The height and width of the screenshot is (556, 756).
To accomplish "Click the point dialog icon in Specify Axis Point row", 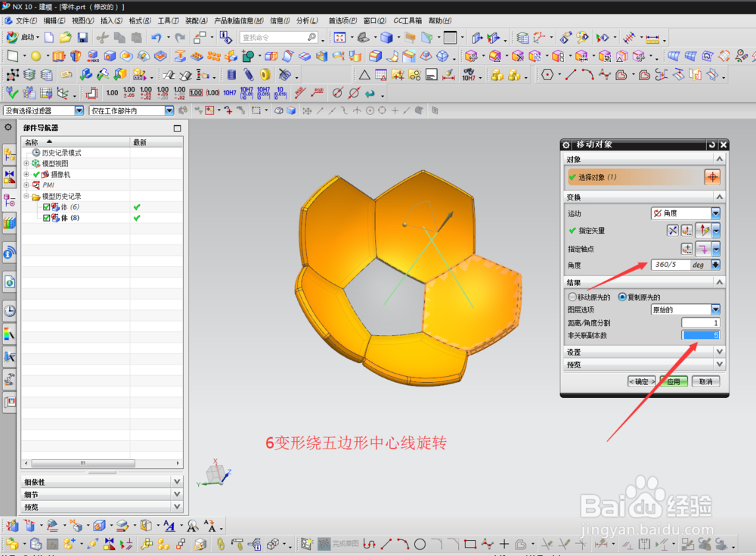I will pos(687,249).
